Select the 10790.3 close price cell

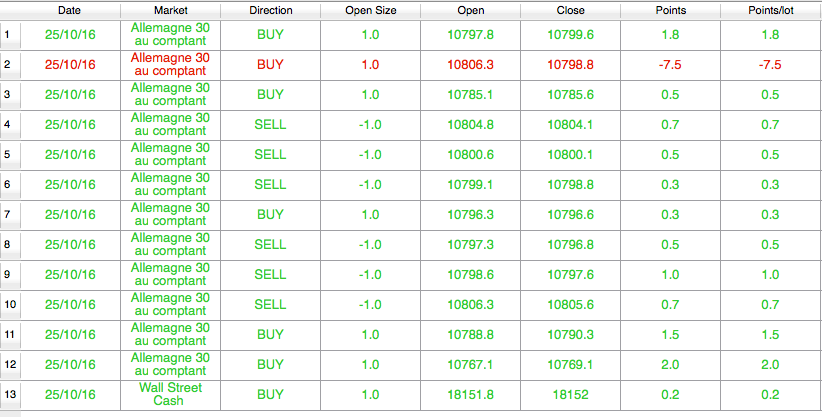(x=570, y=334)
